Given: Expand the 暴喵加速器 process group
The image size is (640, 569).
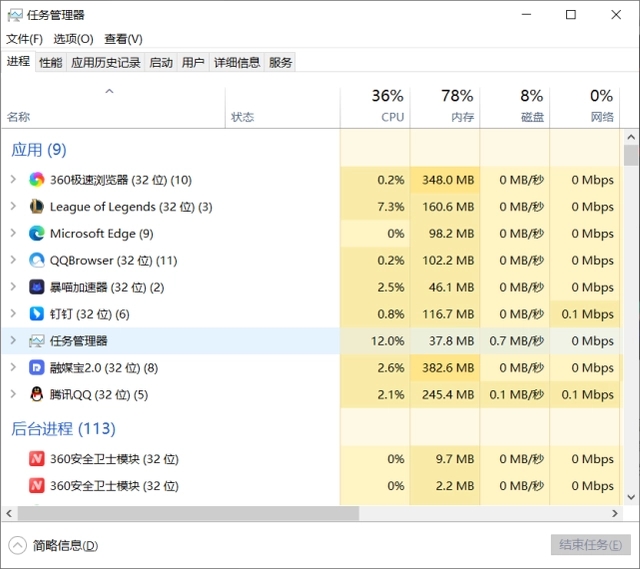Looking at the screenshot, I should tap(13, 287).
